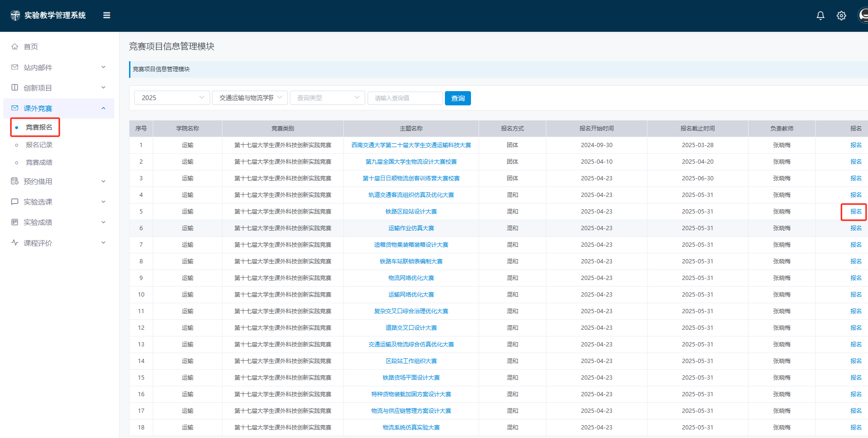
Task: Click the 实验成绩 sidebar icon
Action: coord(15,222)
